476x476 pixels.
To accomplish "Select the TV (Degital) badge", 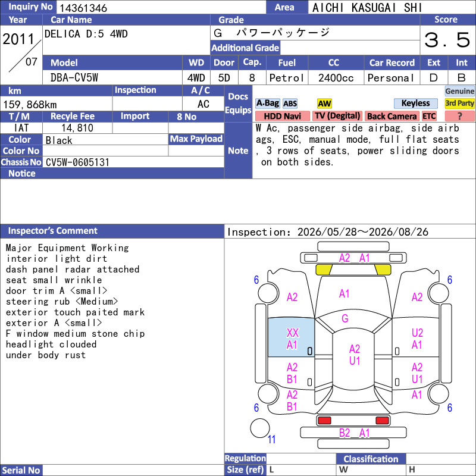I will point(337,116).
